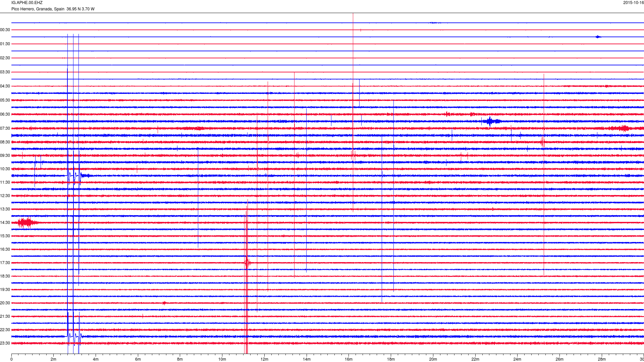644x362 pixels.
Task: Click the 05:30 time row label
Action: point(5,100)
